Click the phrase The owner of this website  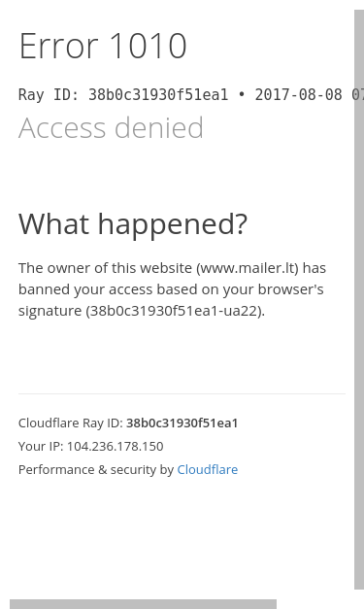[x=105, y=268]
